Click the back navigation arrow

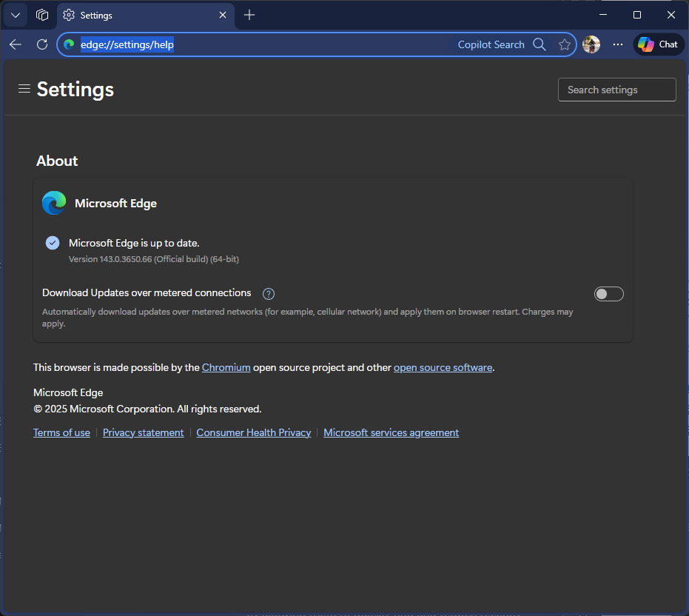coord(16,44)
